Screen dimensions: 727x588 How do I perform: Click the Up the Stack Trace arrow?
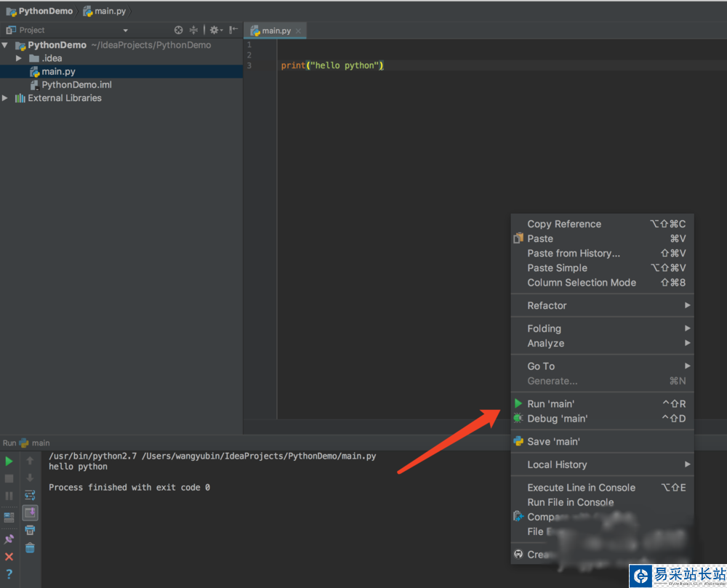(x=30, y=461)
